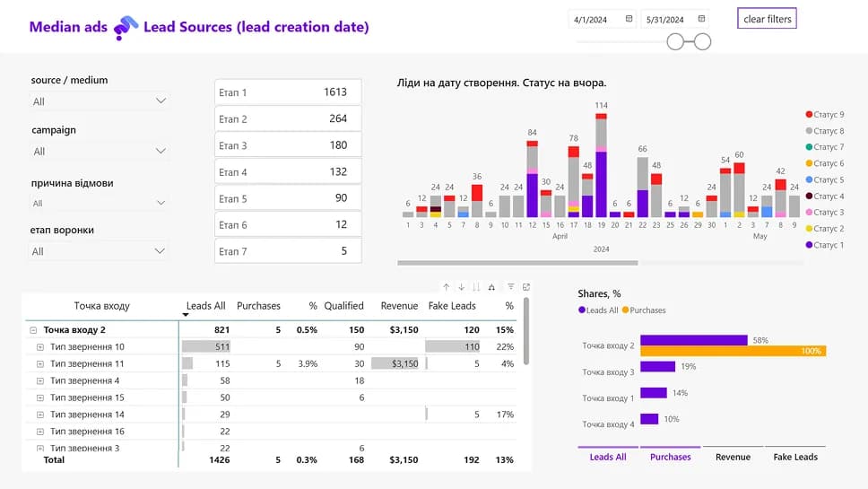
Task: Click the right handle of date slider
Action: tap(703, 41)
